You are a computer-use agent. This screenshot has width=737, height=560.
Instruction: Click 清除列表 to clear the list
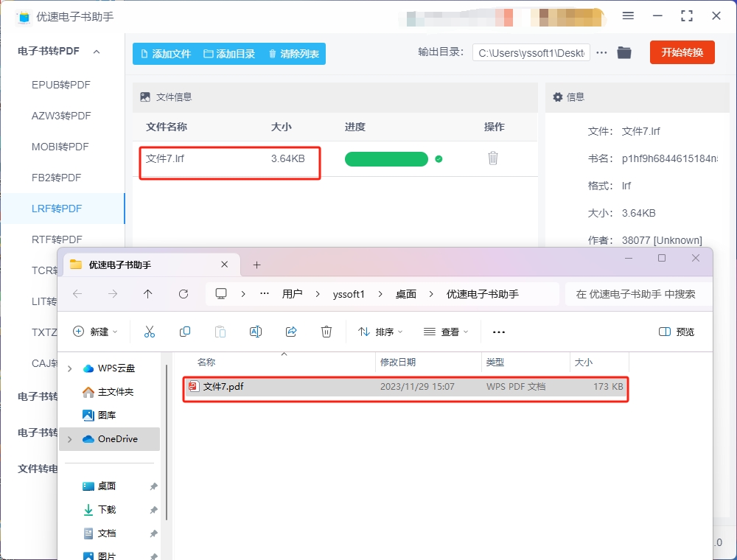coord(294,54)
